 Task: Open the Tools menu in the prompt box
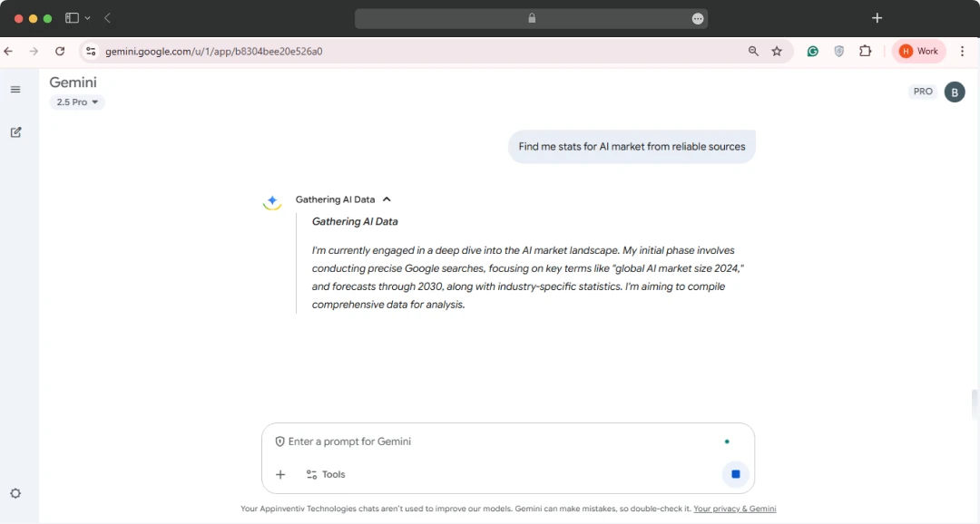[326, 475]
